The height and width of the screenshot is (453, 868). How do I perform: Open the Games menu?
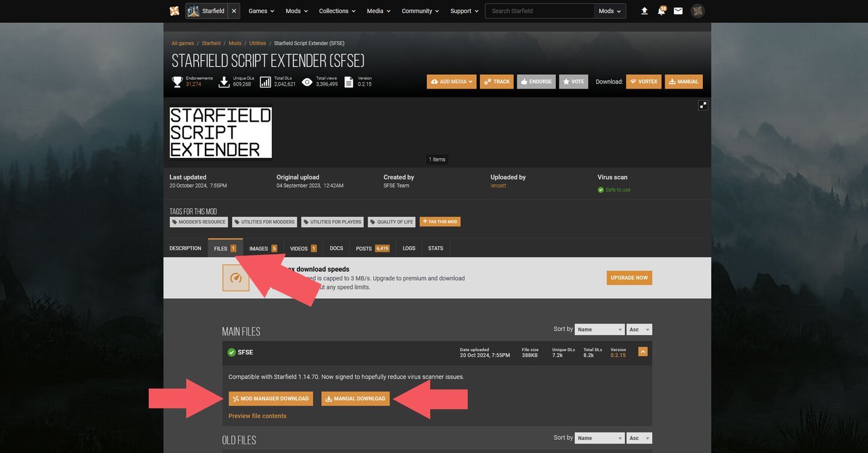click(261, 11)
